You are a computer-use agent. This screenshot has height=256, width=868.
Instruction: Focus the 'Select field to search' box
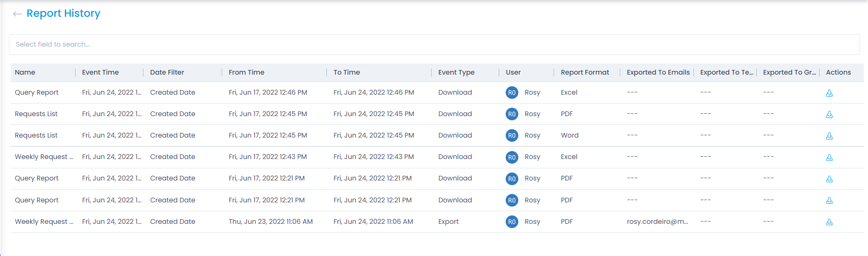point(434,44)
